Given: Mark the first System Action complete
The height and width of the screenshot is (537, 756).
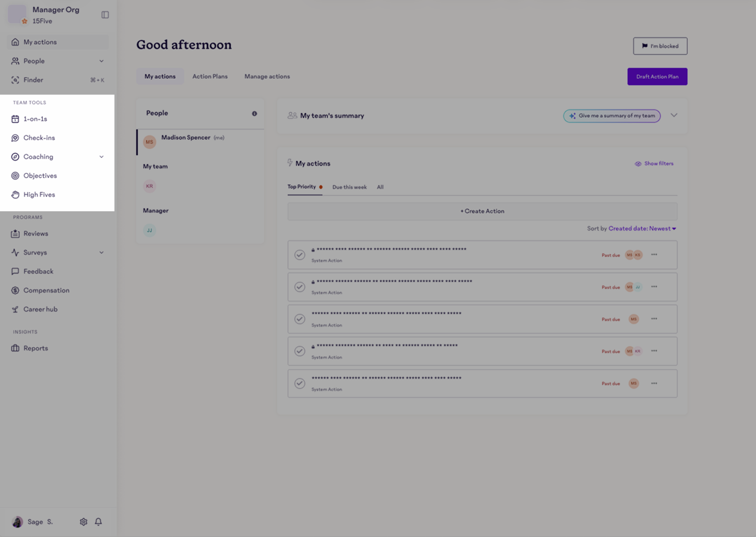Looking at the screenshot, I should pos(300,255).
